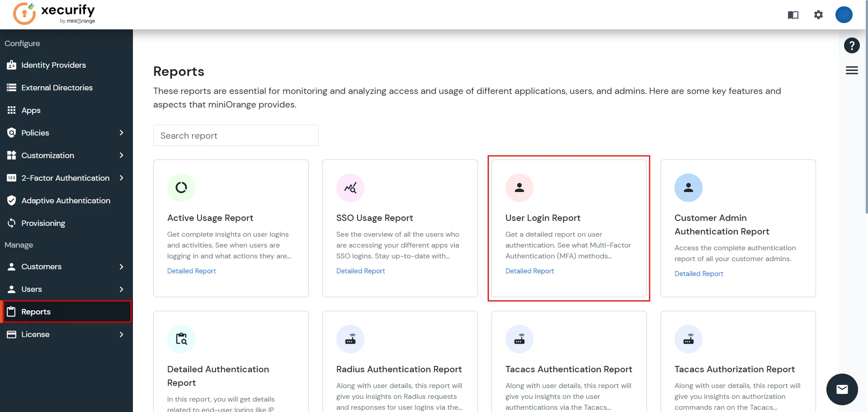The height and width of the screenshot is (412, 868).
Task: Expand the Policies sidebar menu
Action: [121, 132]
